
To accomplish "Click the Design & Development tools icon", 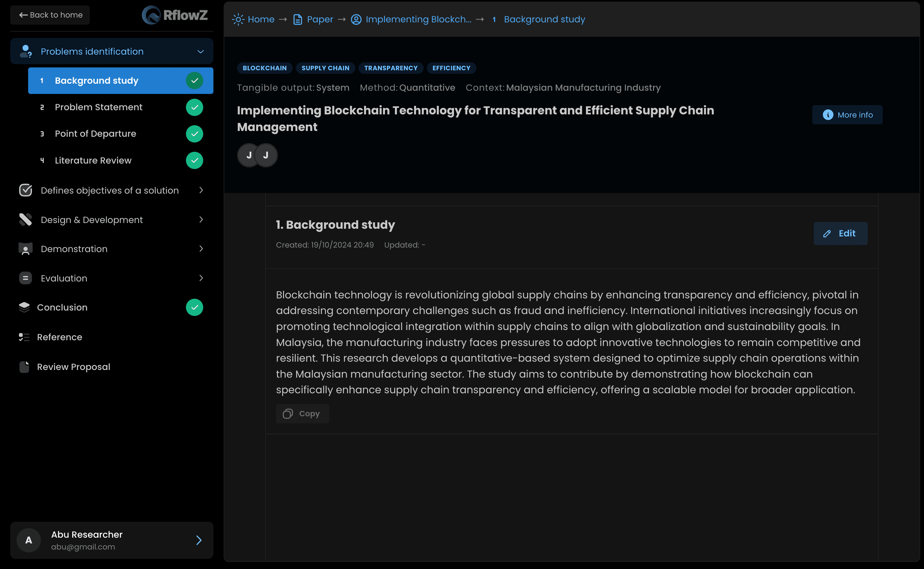I will [25, 220].
